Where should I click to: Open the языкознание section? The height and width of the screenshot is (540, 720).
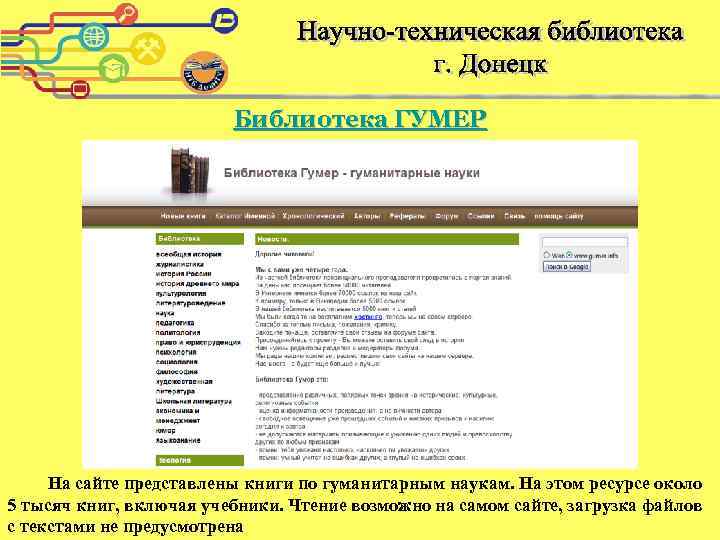pos(178,440)
